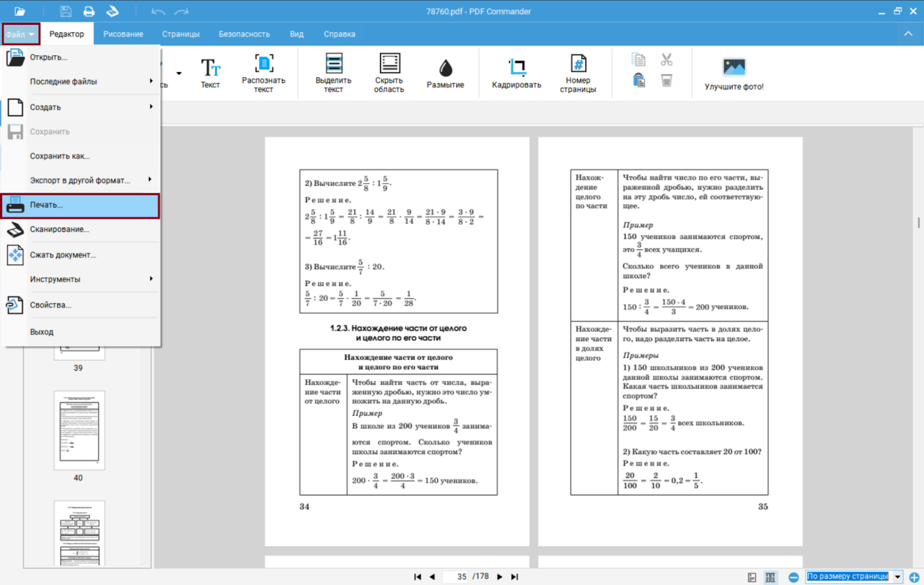Select page 40 thumbnail
The image size is (924, 585).
[x=79, y=430]
